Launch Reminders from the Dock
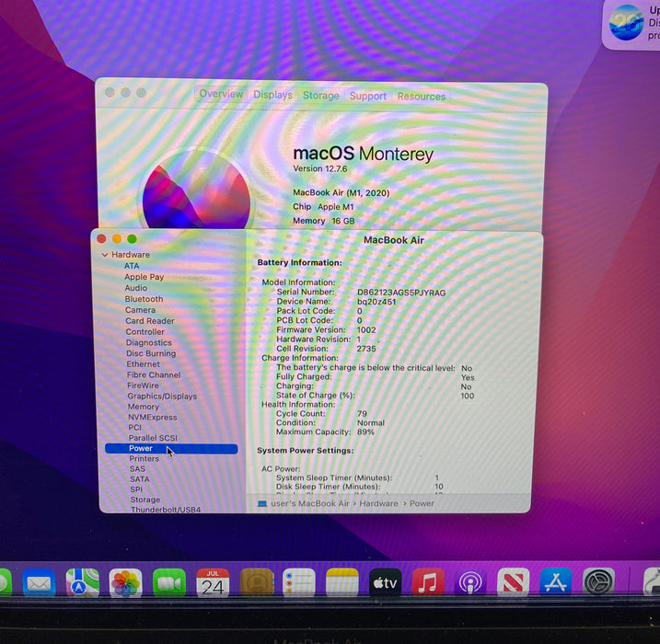The width and height of the screenshot is (660, 644). point(299,582)
